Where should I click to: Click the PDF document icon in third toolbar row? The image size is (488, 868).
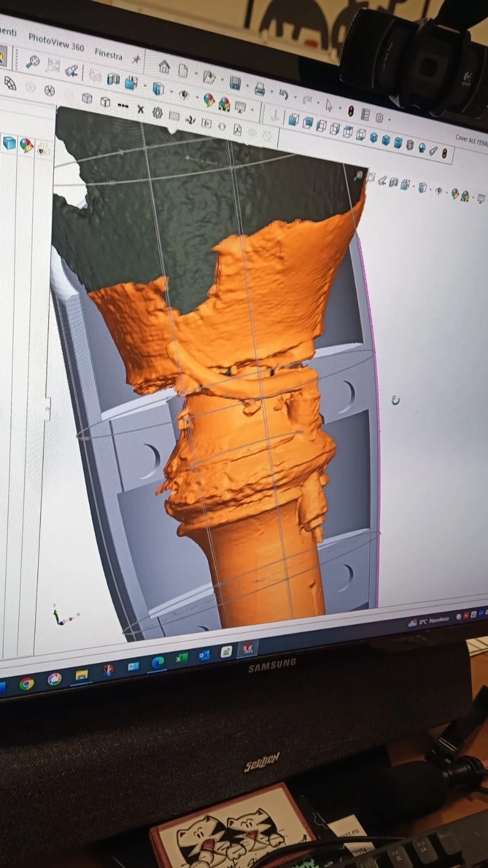point(237,129)
